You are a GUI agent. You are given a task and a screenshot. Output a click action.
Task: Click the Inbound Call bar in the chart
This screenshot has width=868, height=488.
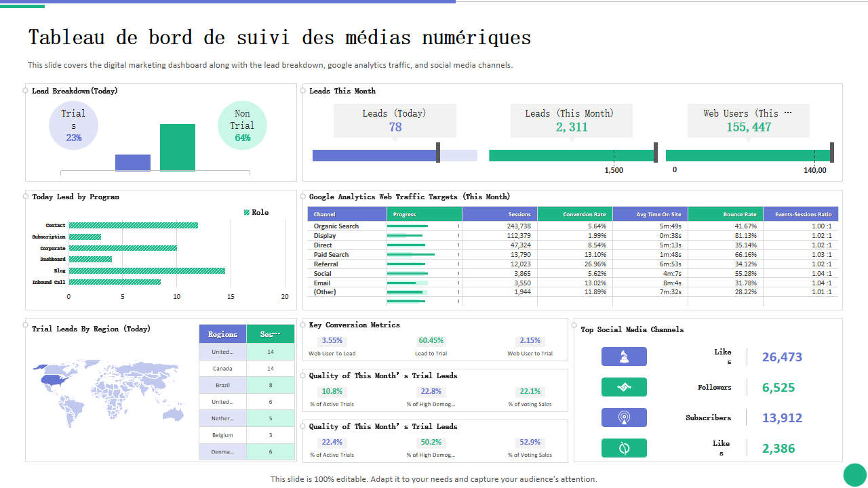pyautogui.click(x=115, y=282)
